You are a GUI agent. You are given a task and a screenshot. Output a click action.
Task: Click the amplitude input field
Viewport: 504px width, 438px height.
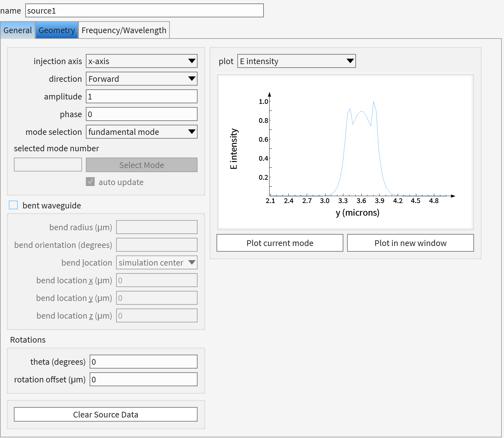point(141,97)
